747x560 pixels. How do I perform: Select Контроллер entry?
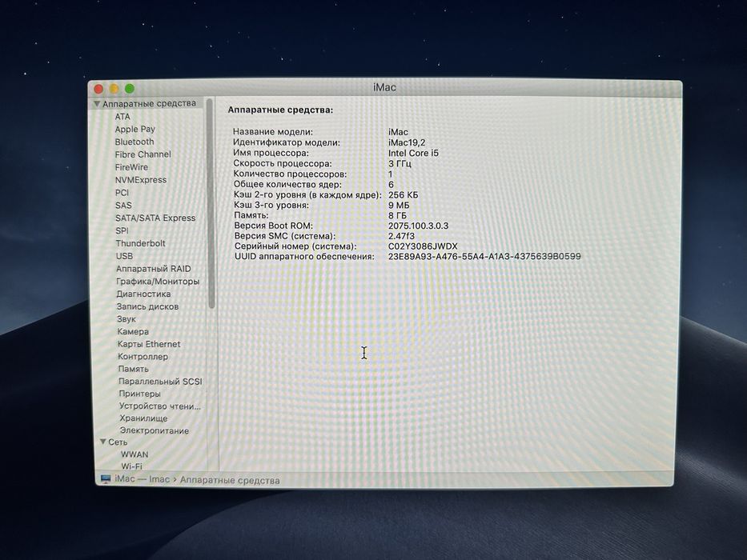click(143, 356)
